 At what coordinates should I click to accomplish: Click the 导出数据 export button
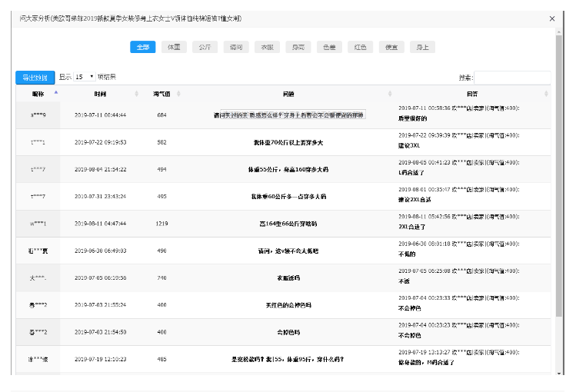[x=35, y=78]
